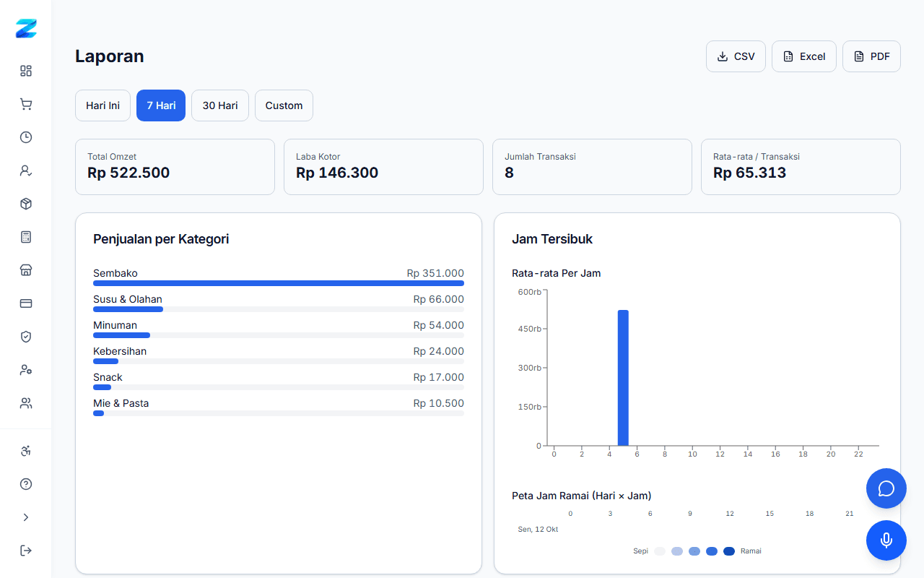The width and height of the screenshot is (924, 578).
Task: Click the Sen, 12 Okt heatmap row label
Action: click(x=538, y=530)
